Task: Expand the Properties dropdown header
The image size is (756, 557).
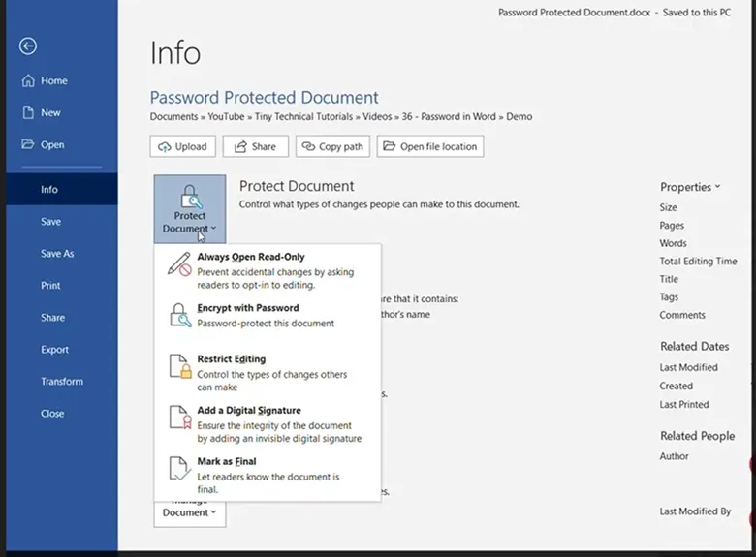Action: point(690,187)
